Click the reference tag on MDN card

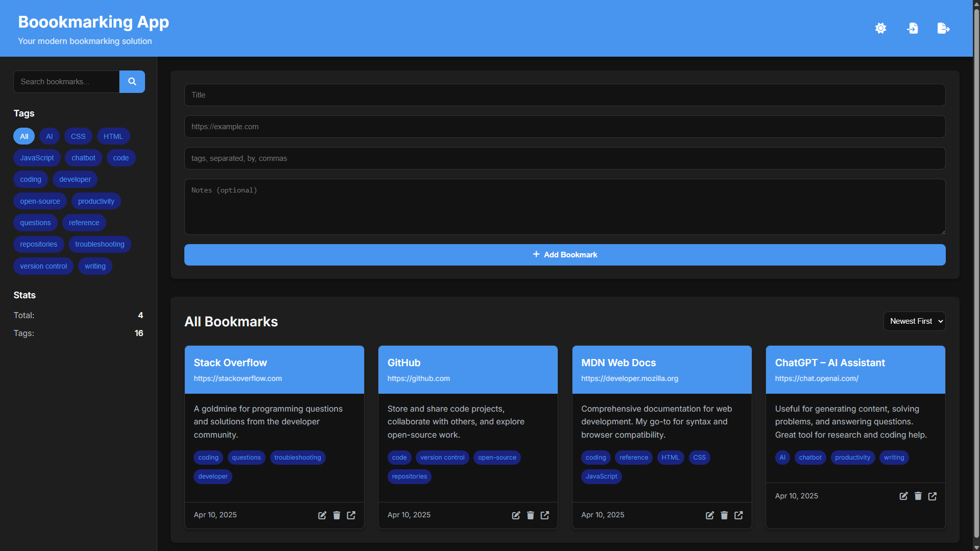point(634,458)
